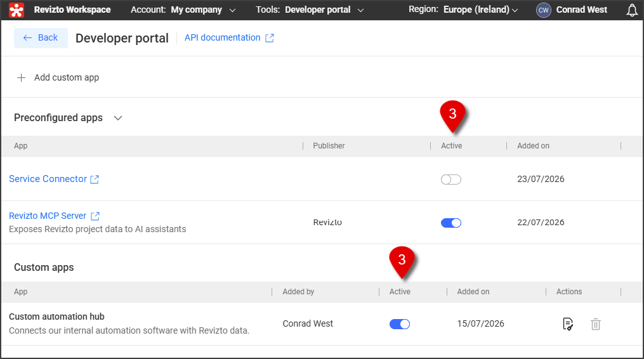Disable Revizto MCP Server active toggle
This screenshot has width=644, height=359.
(x=451, y=223)
